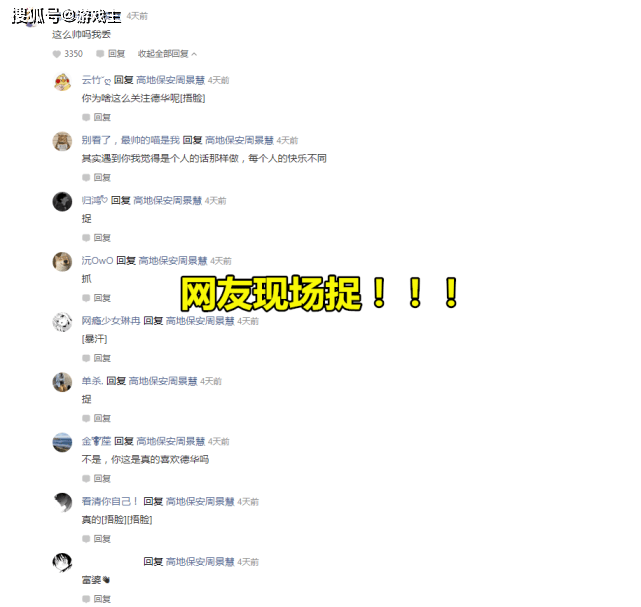Collapse all replies with 收起全部回复

pyautogui.click(x=167, y=54)
